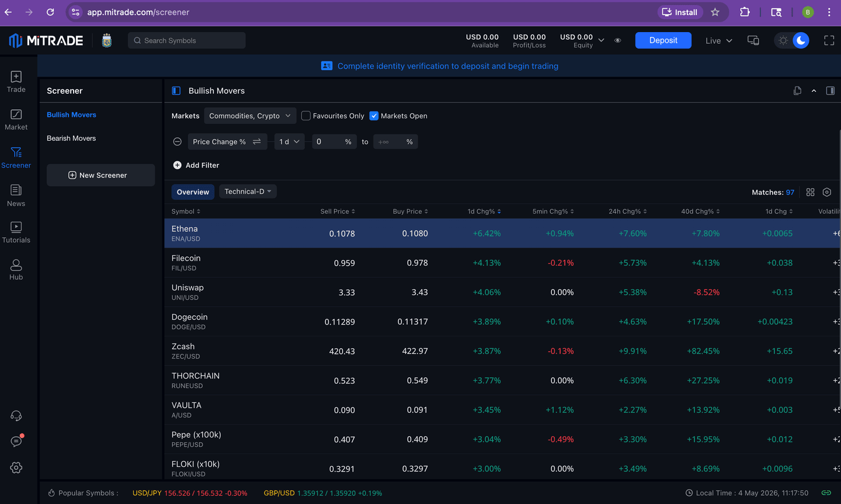The image size is (841, 504).
Task: Sort by 1d Chg% column
Action: click(484, 211)
